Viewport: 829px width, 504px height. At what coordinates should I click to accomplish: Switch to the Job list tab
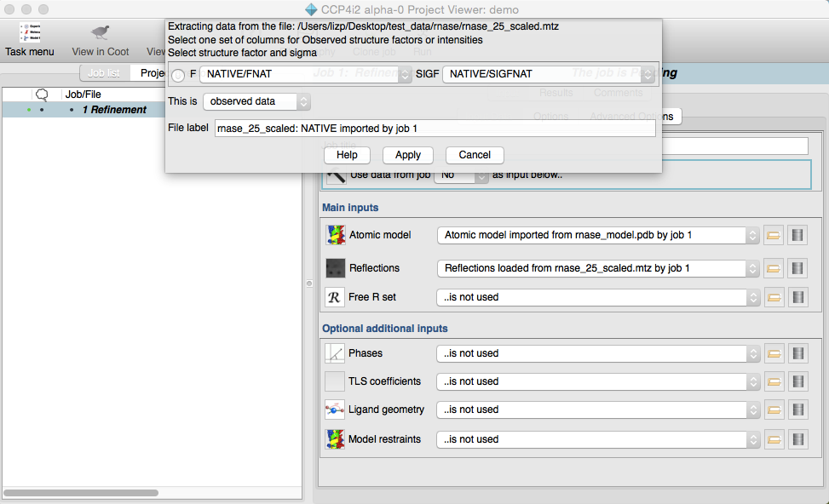[104, 73]
